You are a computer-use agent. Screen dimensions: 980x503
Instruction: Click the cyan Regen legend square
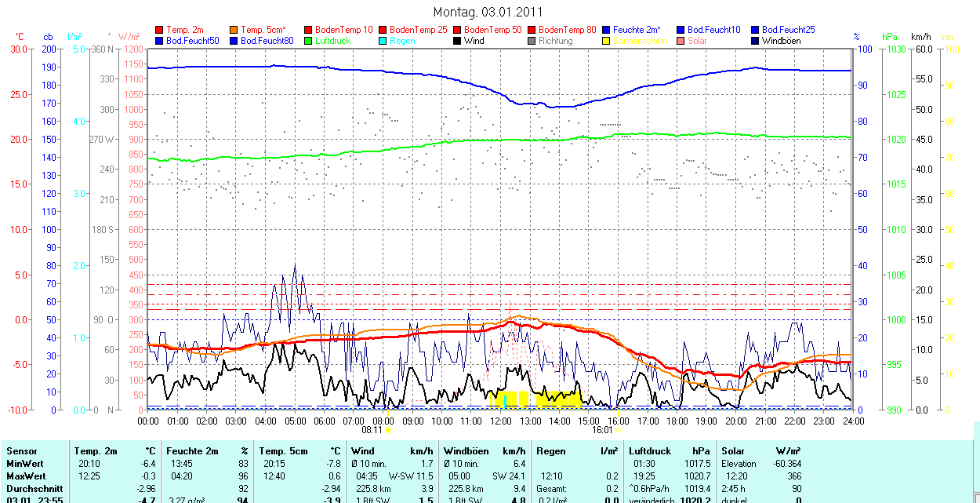pos(383,41)
